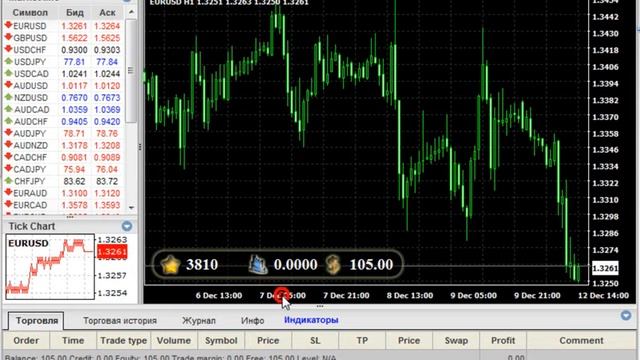Viewport: 640px width, 360px height.
Task: Click the TP column header
Action: 362,340
